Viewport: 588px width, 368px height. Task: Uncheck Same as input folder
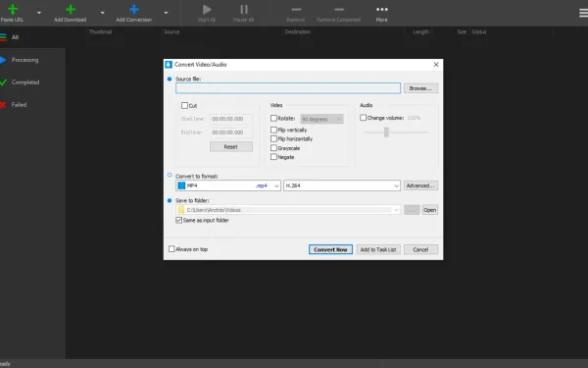tap(179, 221)
